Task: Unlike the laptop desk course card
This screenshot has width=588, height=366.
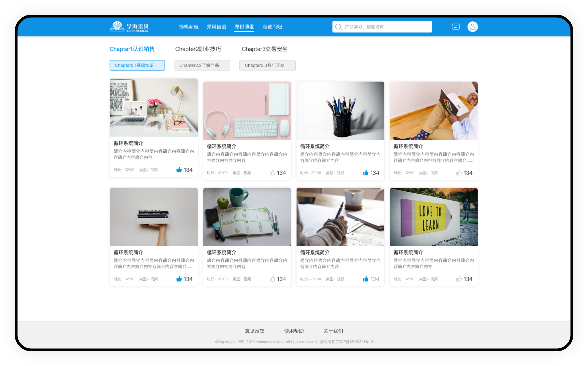Action: coord(179,170)
